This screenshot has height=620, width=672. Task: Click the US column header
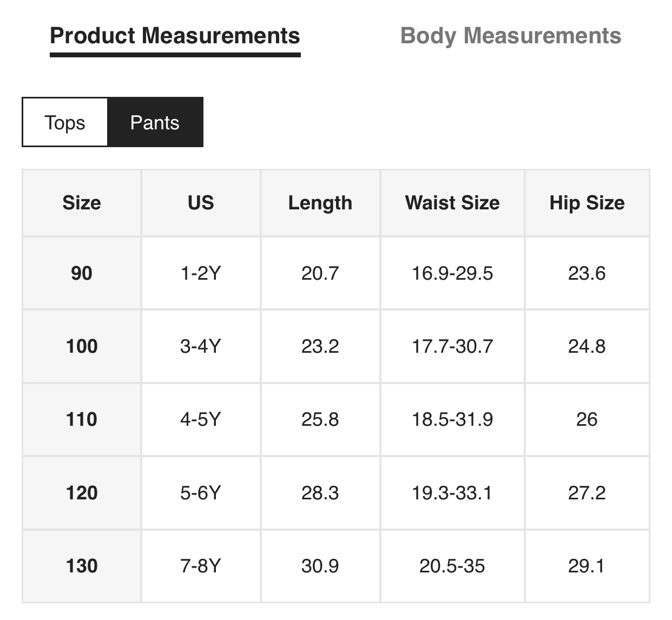click(201, 203)
